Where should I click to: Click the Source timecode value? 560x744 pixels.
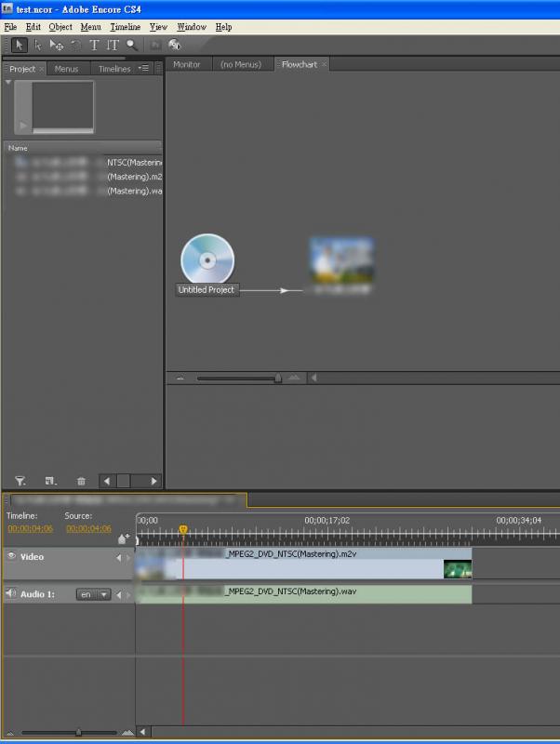tap(87, 528)
